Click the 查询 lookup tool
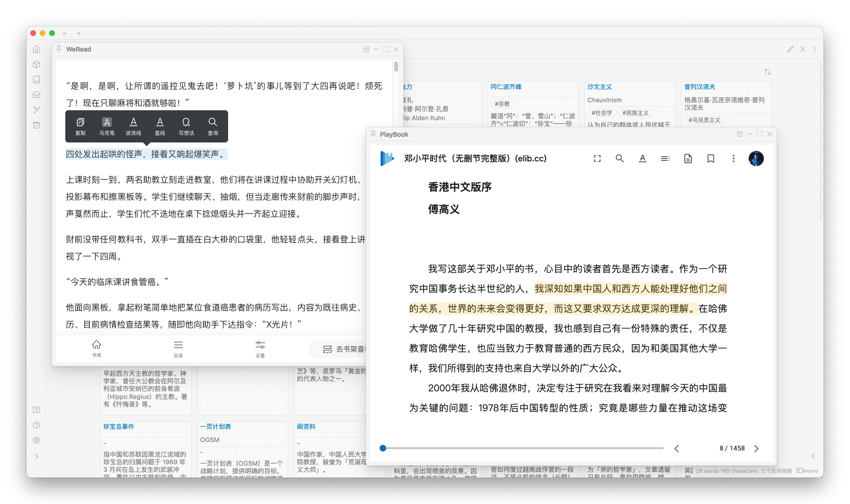The image size is (850, 504). [x=213, y=126]
